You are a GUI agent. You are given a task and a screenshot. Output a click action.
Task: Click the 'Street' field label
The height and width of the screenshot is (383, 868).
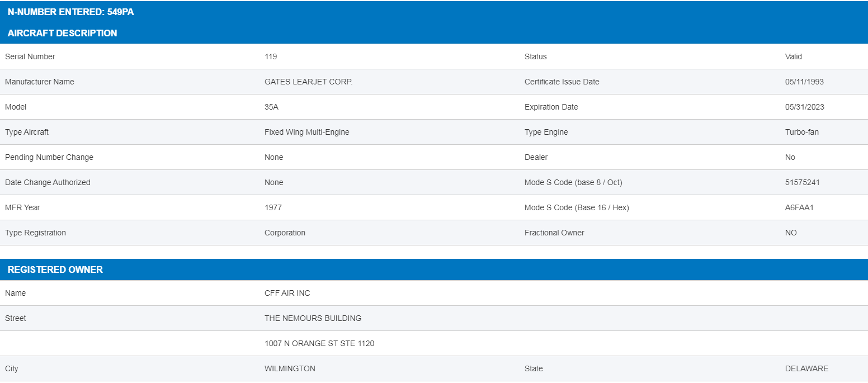click(16, 318)
